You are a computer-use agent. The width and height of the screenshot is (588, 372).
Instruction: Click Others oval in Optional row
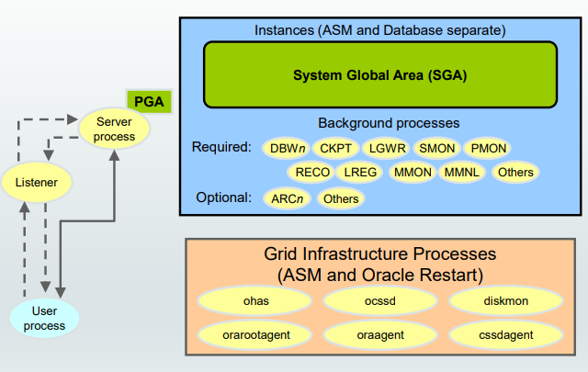coord(341,198)
